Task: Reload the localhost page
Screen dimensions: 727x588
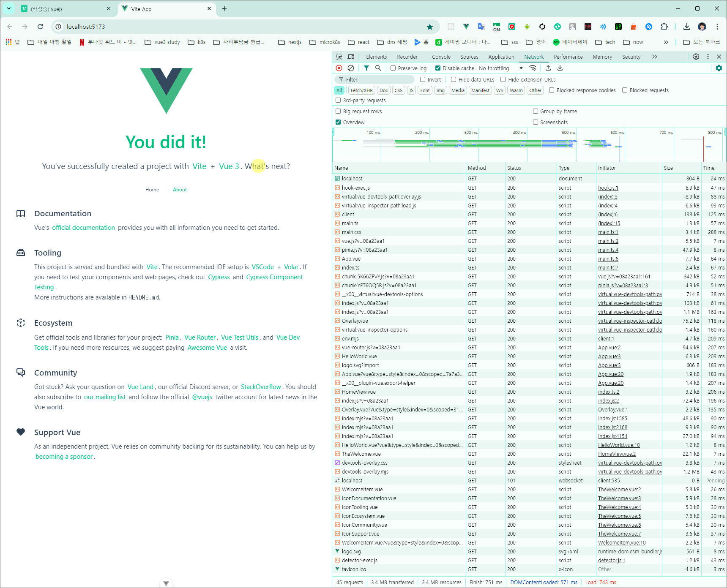Action: point(40,27)
